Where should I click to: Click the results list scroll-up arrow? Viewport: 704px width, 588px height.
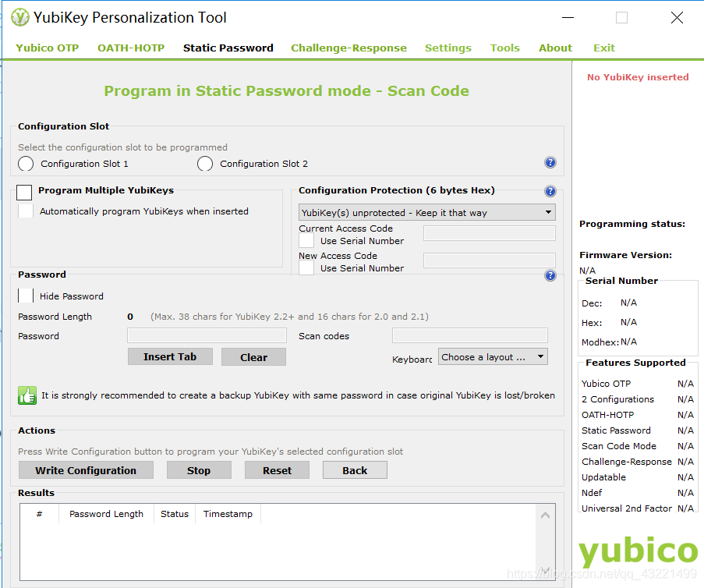click(546, 515)
